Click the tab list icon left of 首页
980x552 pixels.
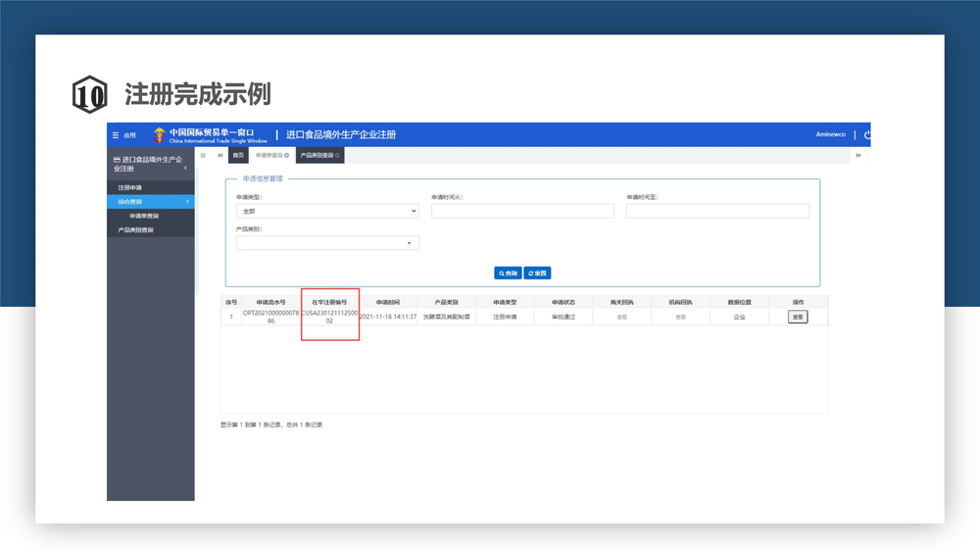pyautogui.click(x=204, y=155)
